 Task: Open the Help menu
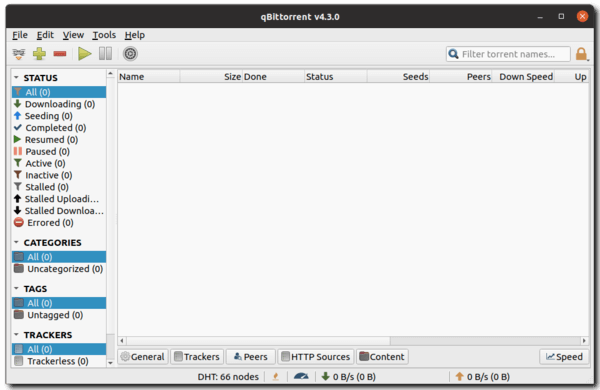click(x=135, y=35)
